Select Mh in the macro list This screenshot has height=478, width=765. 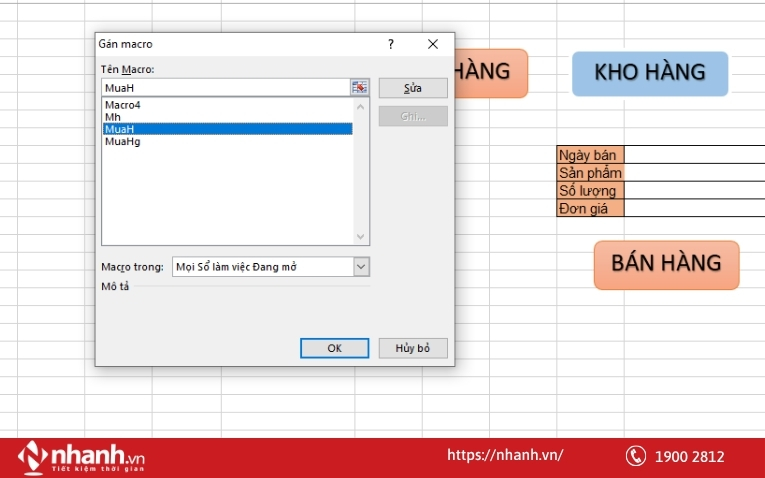coord(113,117)
